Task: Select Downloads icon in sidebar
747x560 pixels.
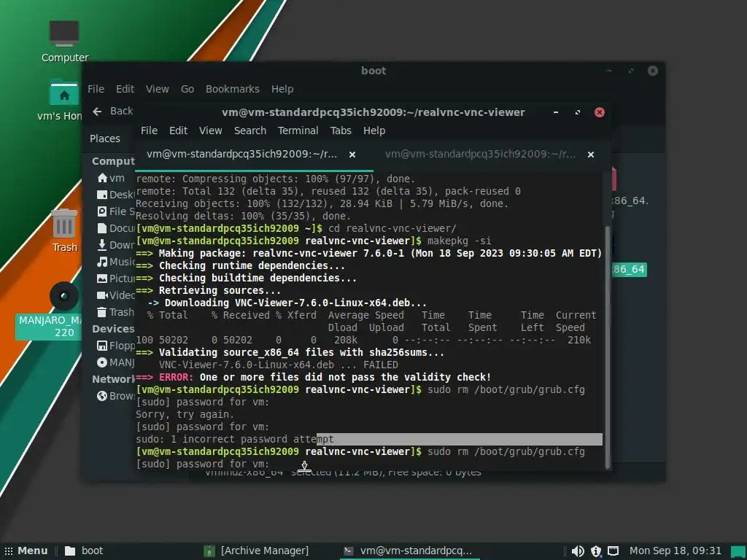Action: 102,245
